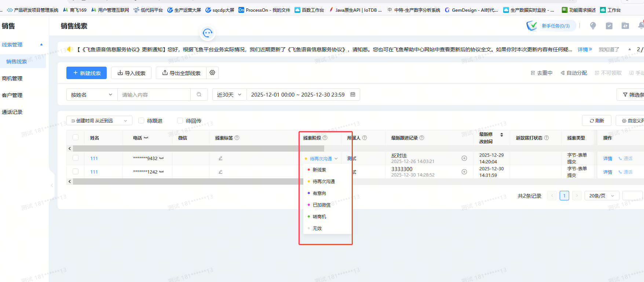The height and width of the screenshot is (282, 644).
Task: Tick the select-all checkbox in table header
Action: (x=76, y=138)
